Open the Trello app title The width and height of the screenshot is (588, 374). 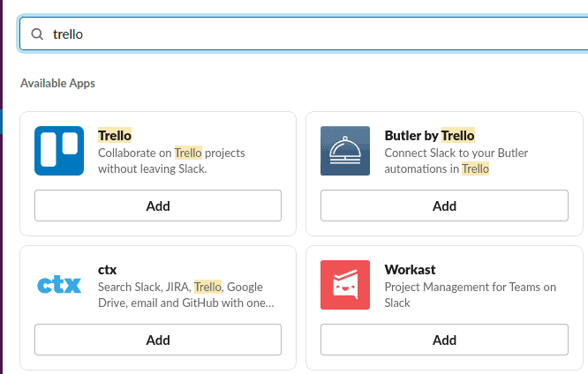115,135
